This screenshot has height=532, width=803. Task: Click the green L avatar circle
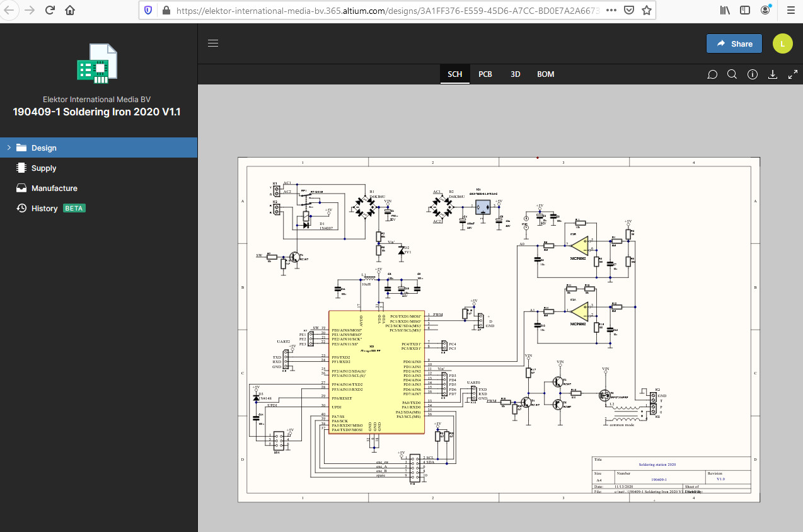tap(782, 43)
